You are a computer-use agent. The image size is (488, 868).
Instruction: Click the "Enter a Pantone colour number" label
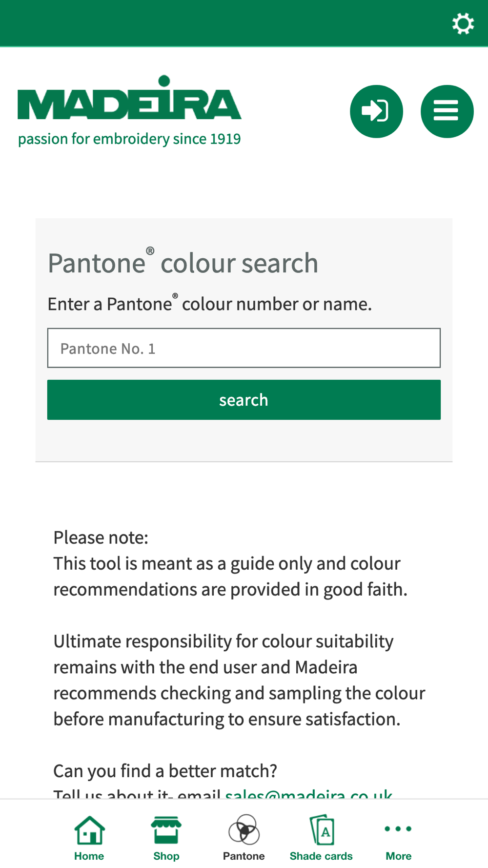[x=209, y=304]
